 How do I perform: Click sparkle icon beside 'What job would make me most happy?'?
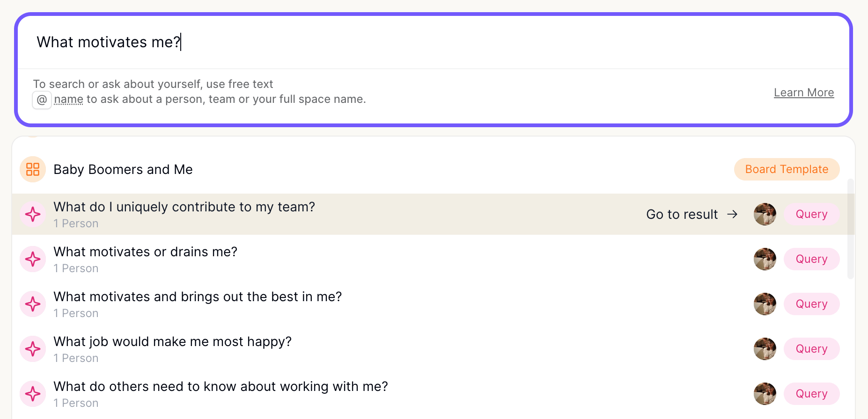coord(33,349)
